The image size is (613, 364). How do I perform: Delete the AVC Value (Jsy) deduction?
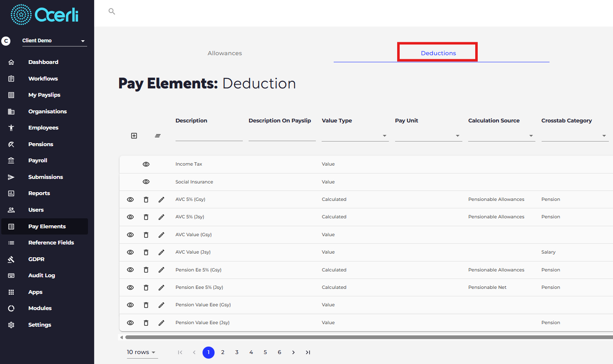coord(146,252)
